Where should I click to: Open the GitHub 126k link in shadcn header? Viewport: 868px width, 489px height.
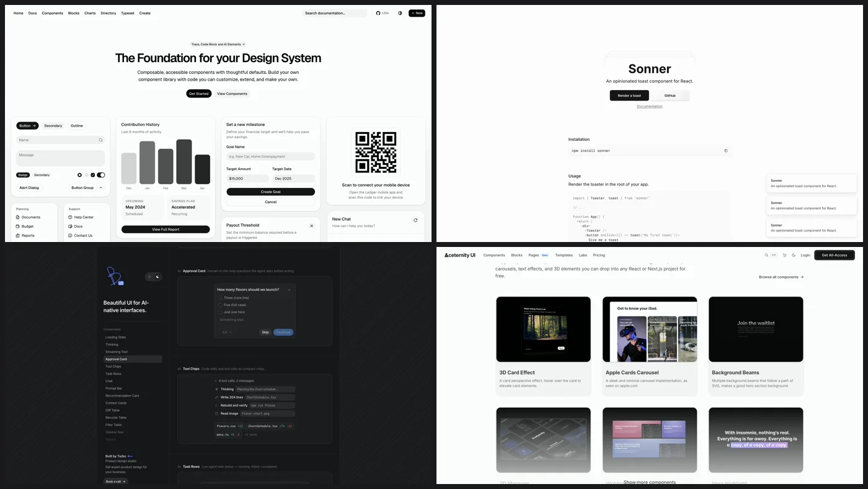tap(383, 13)
